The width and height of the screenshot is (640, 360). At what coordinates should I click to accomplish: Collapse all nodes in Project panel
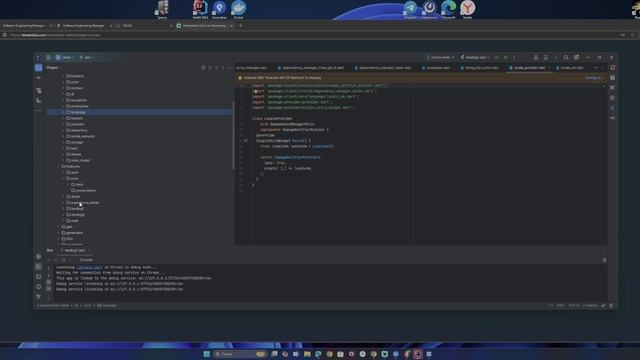point(217,68)
